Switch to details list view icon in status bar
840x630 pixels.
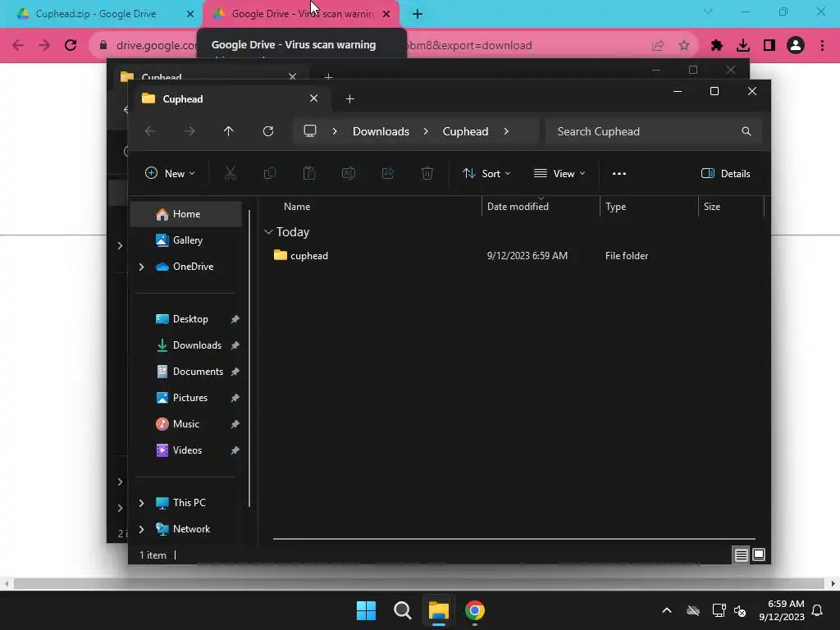click(741, 555)
